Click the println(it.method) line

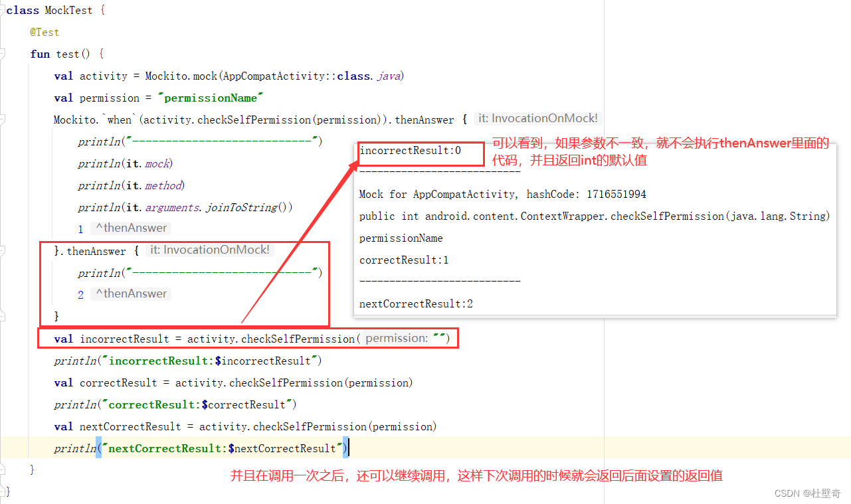coord(131,185)
